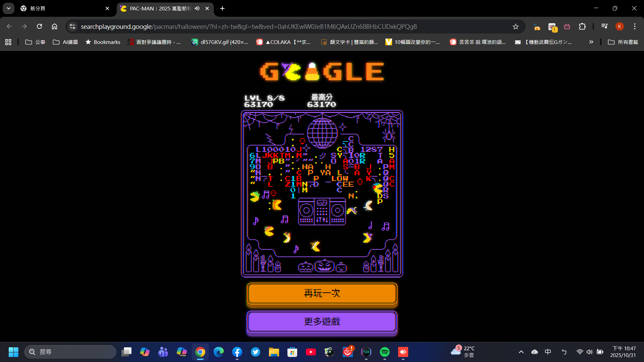Expand the tab search dropdown arrow

[9, 8]
